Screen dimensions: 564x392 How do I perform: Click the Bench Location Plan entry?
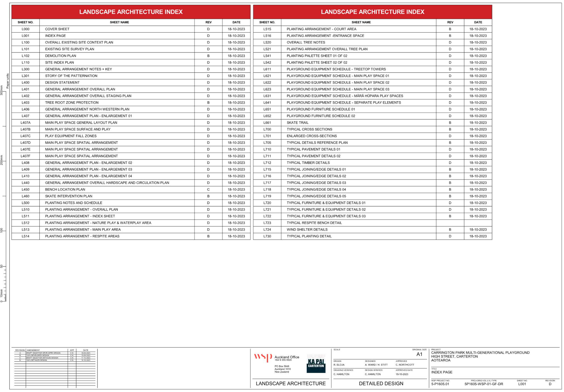[x=65, y=189]
